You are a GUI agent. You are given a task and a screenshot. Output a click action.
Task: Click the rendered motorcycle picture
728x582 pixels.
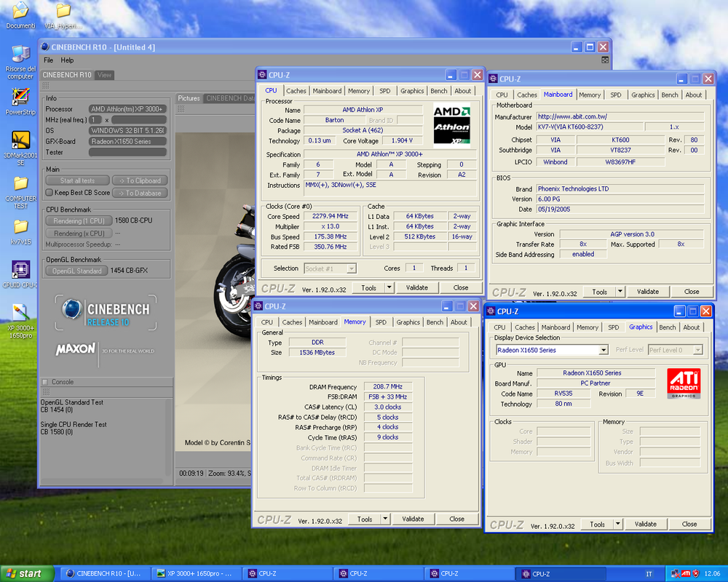[213, 292]
